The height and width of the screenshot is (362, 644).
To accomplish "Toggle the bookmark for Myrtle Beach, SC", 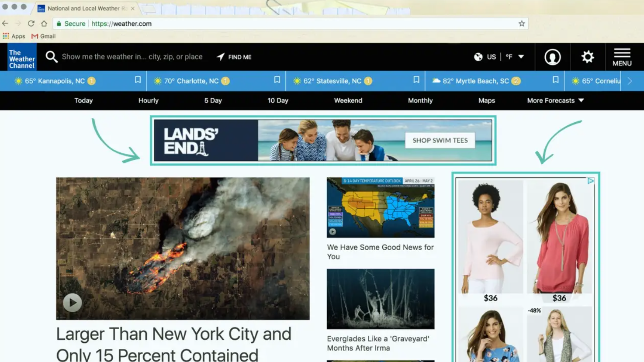I will click(555, 80).
